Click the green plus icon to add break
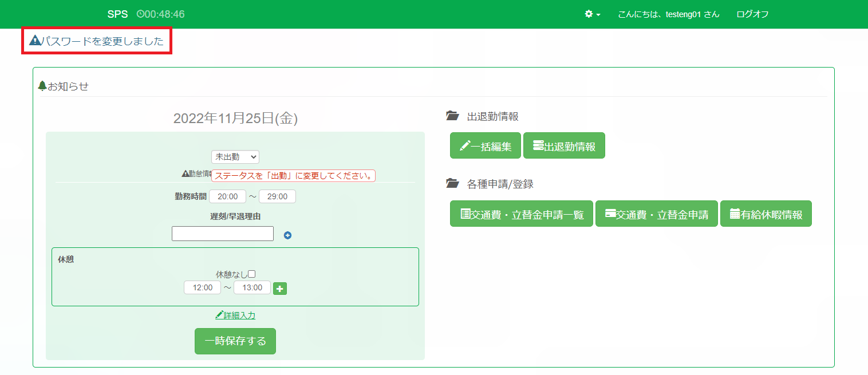 pyautogui.click(x=280, y=289)
